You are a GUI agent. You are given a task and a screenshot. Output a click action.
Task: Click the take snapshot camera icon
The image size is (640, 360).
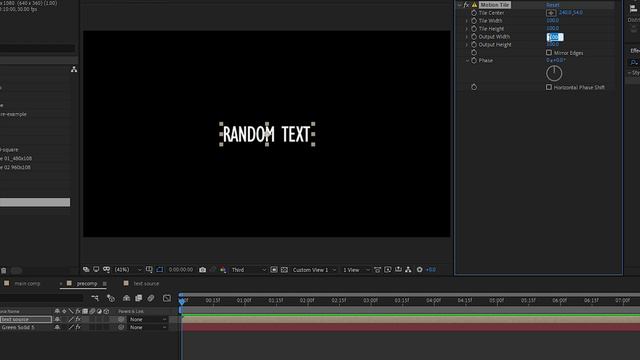click(202, 270)
